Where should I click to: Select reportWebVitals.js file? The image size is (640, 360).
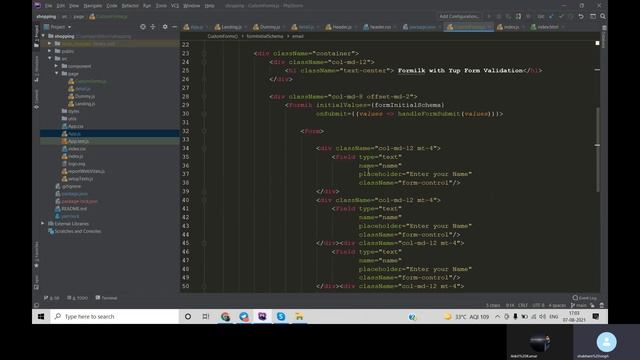[86, 171]
